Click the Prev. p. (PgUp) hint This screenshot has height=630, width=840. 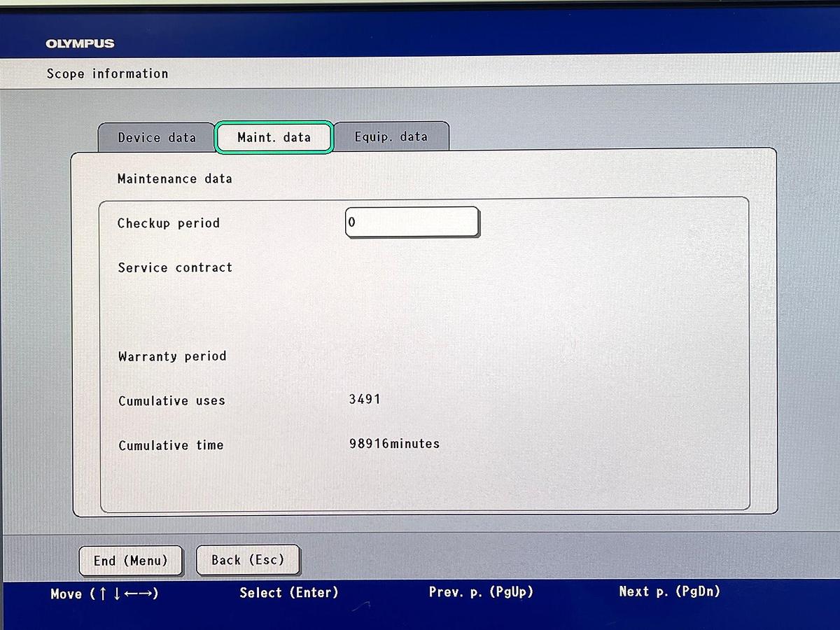481,592
